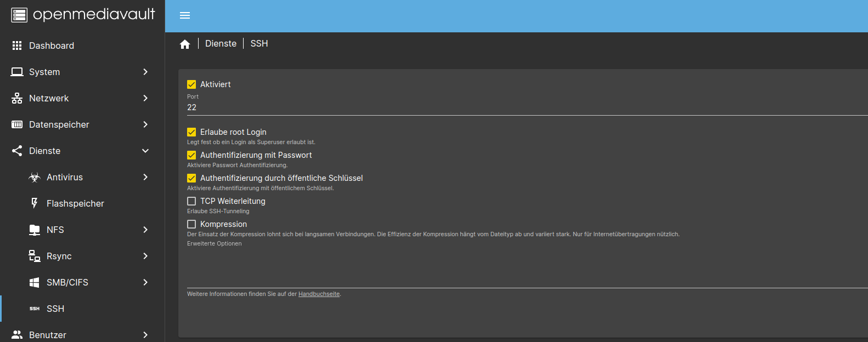Select SSH in the sidebar
This screenshot has height=342, width=868.
coord(55,309)
